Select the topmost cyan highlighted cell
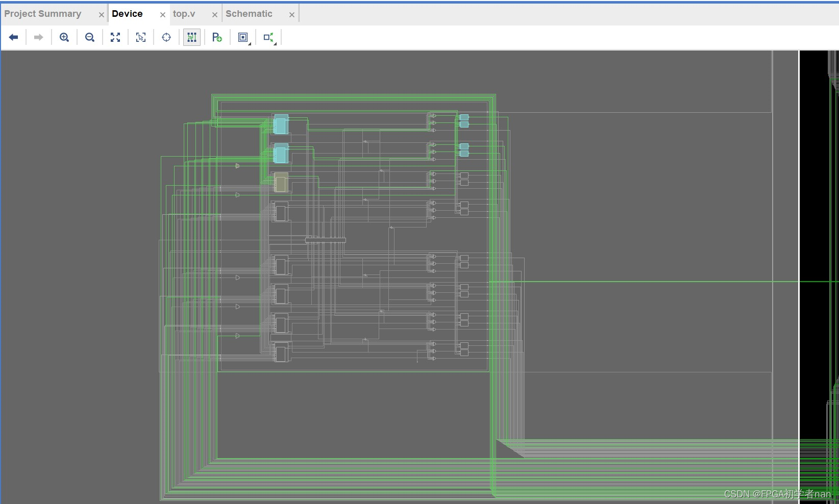This screenshot has height=504, width=839. pyautogui.click(x=281, y=124)
